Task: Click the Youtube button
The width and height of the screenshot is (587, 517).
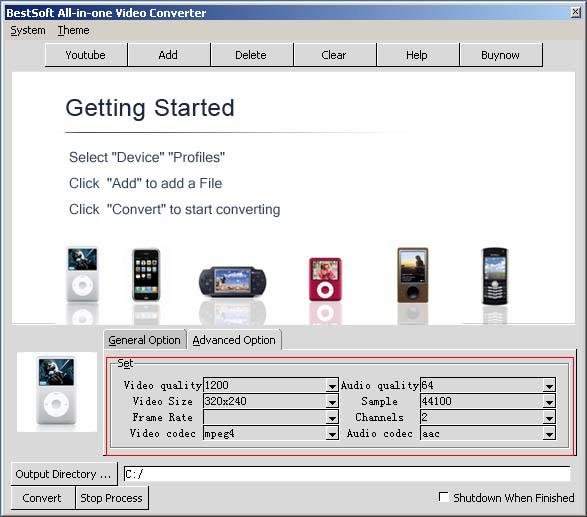Action: pos(86,55)
